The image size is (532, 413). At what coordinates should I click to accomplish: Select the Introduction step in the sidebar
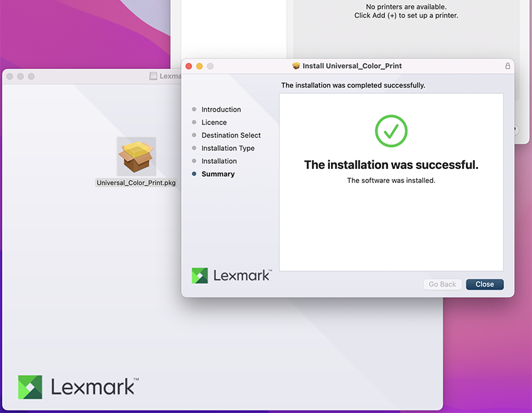(221, 109)
